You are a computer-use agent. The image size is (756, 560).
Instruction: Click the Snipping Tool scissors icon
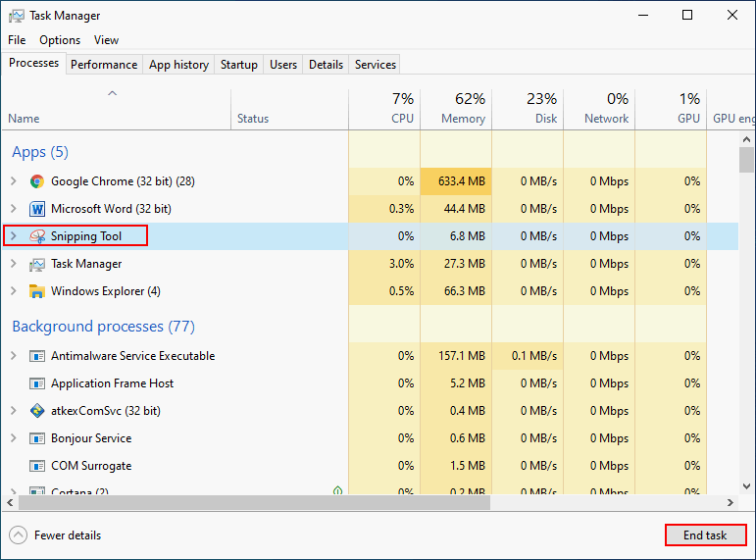37,236
